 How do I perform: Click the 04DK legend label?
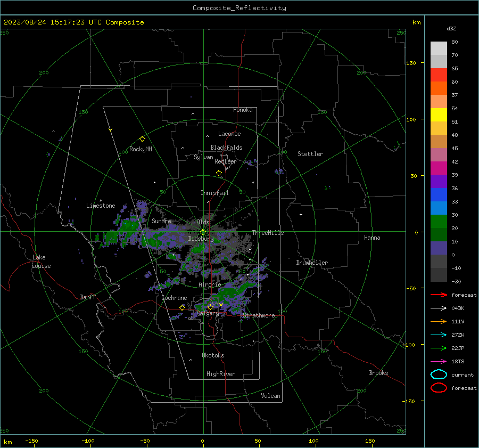click(458, 308)
